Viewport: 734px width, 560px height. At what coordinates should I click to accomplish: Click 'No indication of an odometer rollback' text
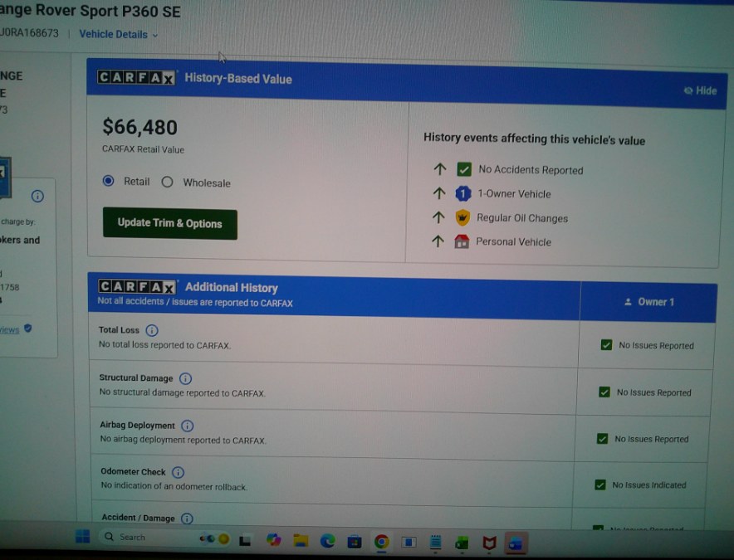pos(174,486)
